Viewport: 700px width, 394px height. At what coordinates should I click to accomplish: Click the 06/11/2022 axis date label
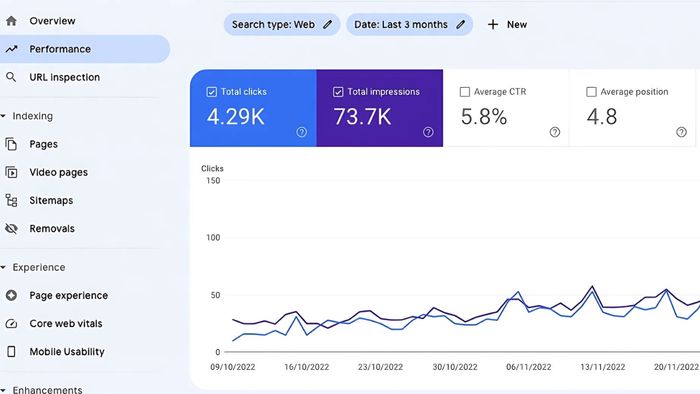[529, 367]
